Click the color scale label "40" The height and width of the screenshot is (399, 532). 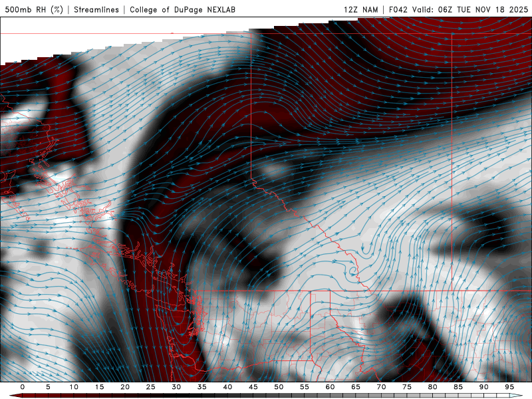tap(227, 387)
